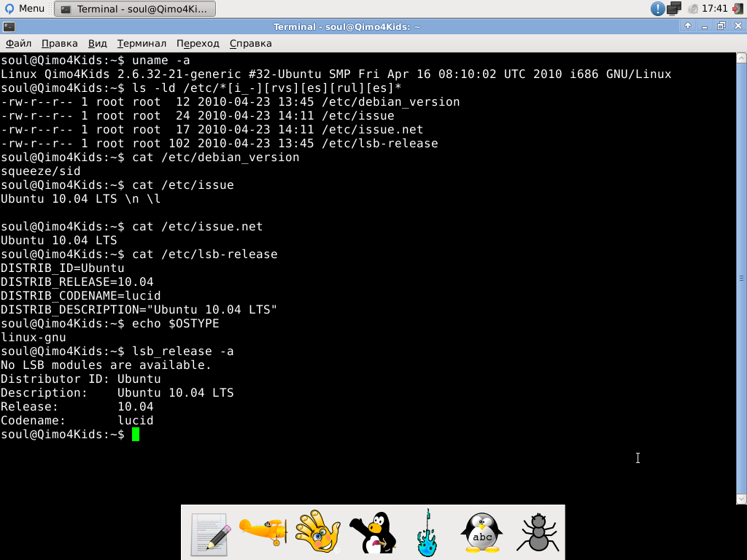This screenshot has width=747, height=560.
Task: Launch the Tux Typing abc penguin icon
Action: [x=481, y=532]
